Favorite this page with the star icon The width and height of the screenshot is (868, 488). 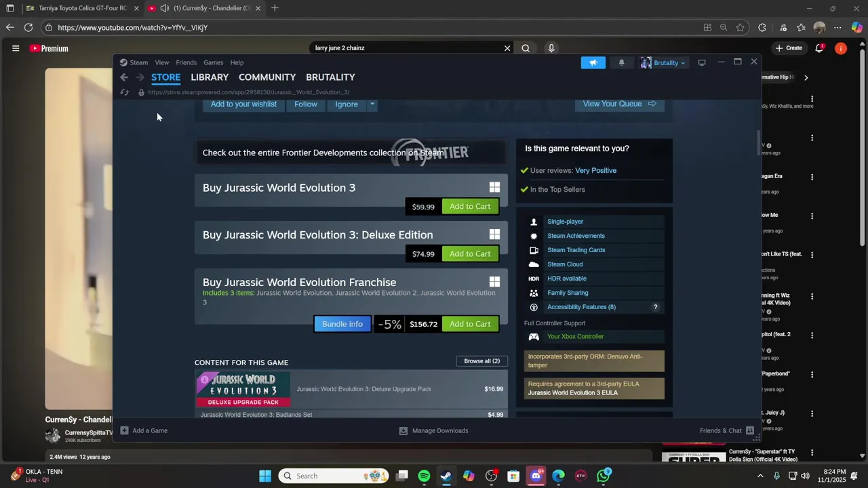pos(740,28)
